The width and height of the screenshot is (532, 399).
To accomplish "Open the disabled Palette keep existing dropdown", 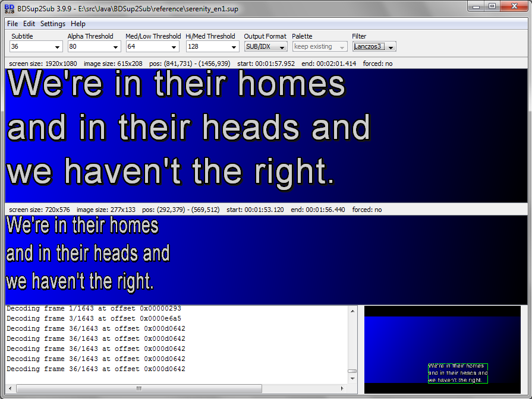I will pos(320,47).
